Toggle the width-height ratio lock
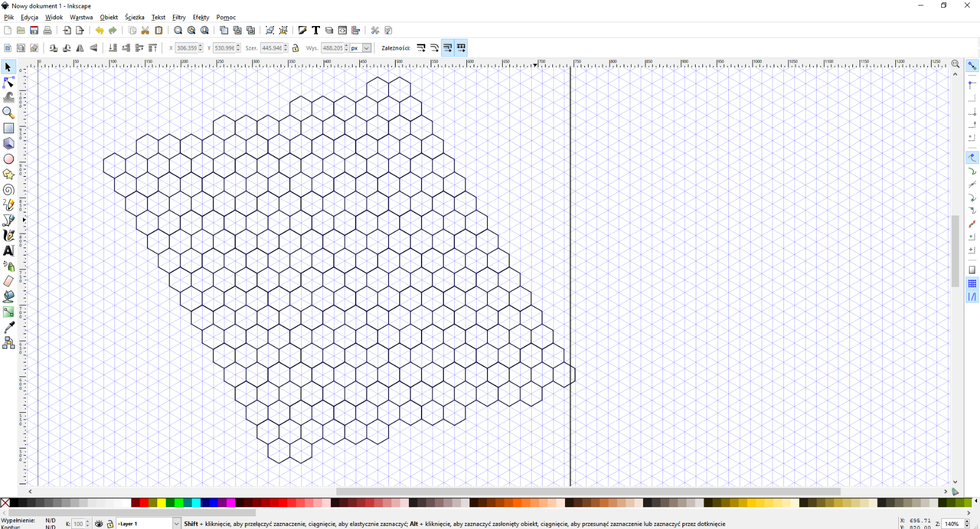Viewport: 980px width, 529px height. [296, 48]
